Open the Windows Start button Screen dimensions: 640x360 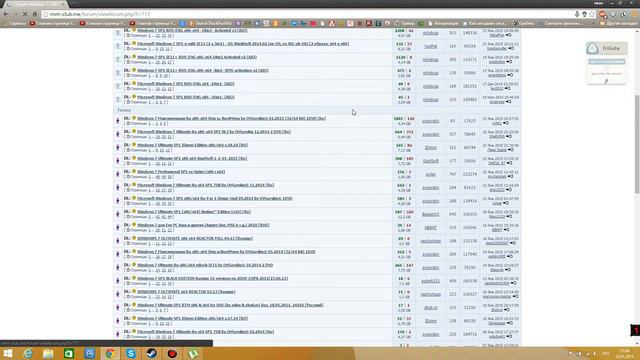[x=8, y=353]
